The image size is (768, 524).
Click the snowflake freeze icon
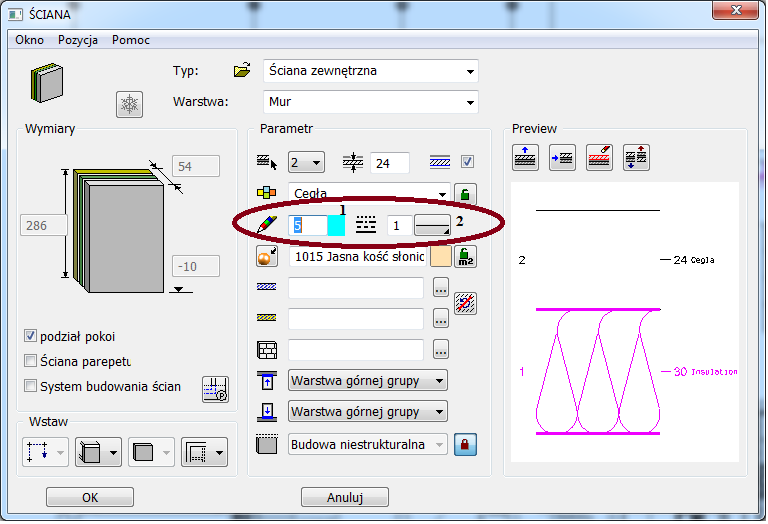click(130, 104)
